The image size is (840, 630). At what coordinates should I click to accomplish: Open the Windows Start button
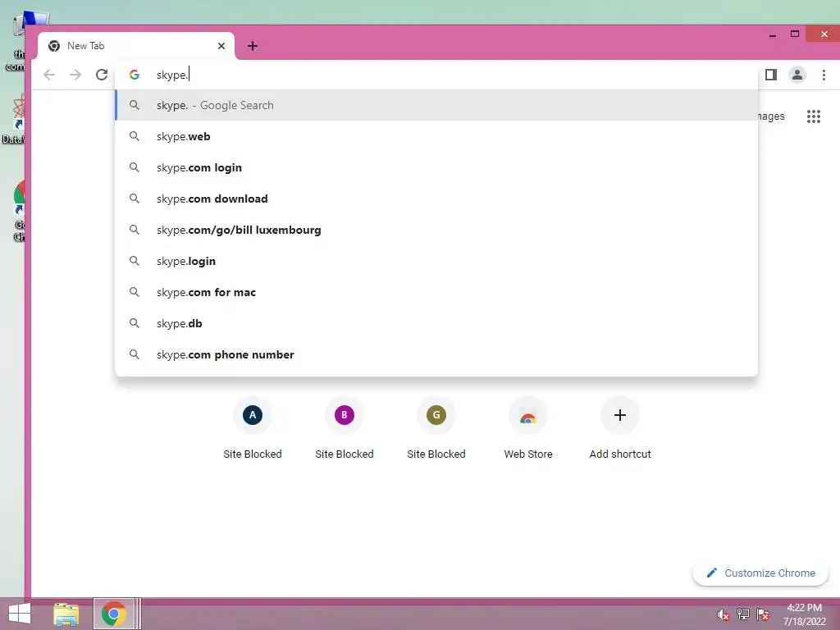(20, 614)
